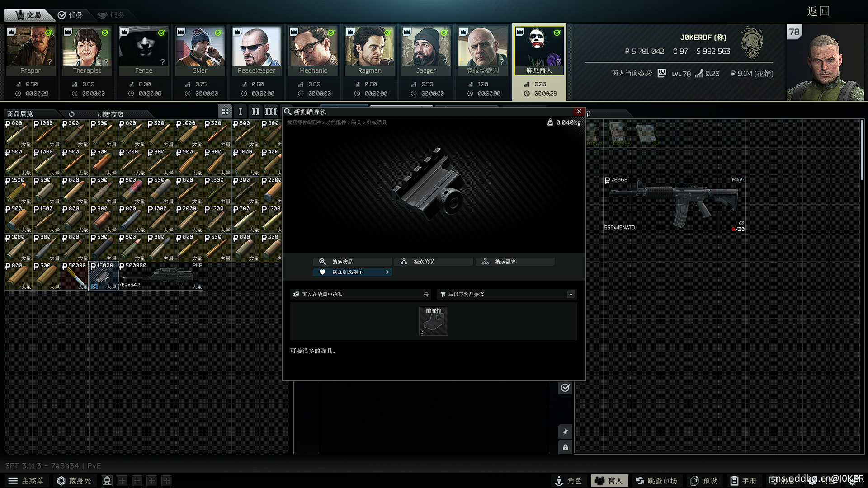Image resolution: width=868 pixels, height=488 pixels.
Task: Click the first plus slot in bottom bar
Action: (x=122, y=481)
